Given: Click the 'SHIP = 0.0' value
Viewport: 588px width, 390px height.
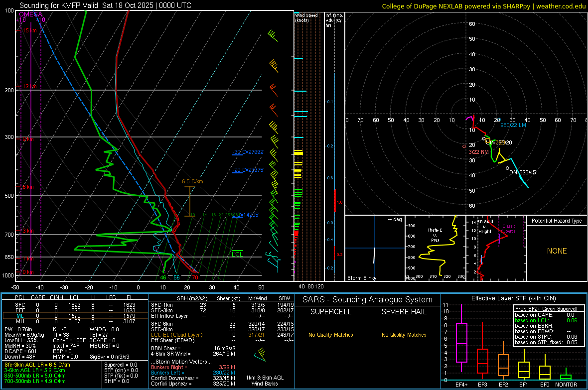Looking at the screenshot, I should click(x=117, y=381).
